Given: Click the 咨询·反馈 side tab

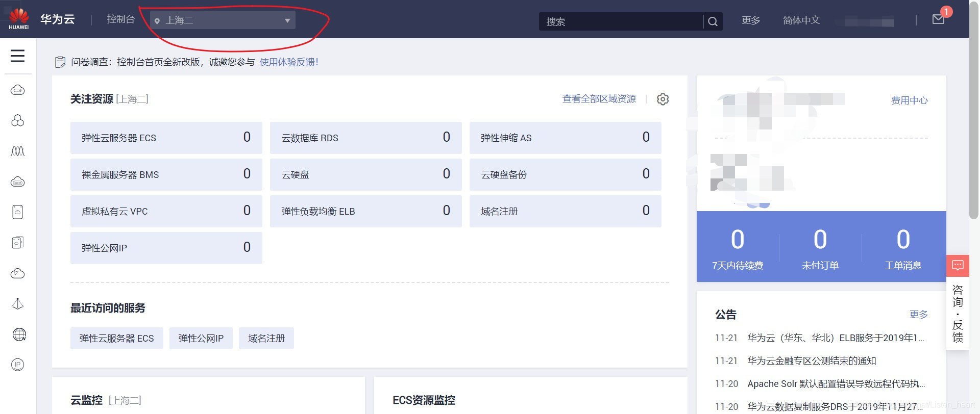Looking at the screenshot, I should tap(958, 314).
